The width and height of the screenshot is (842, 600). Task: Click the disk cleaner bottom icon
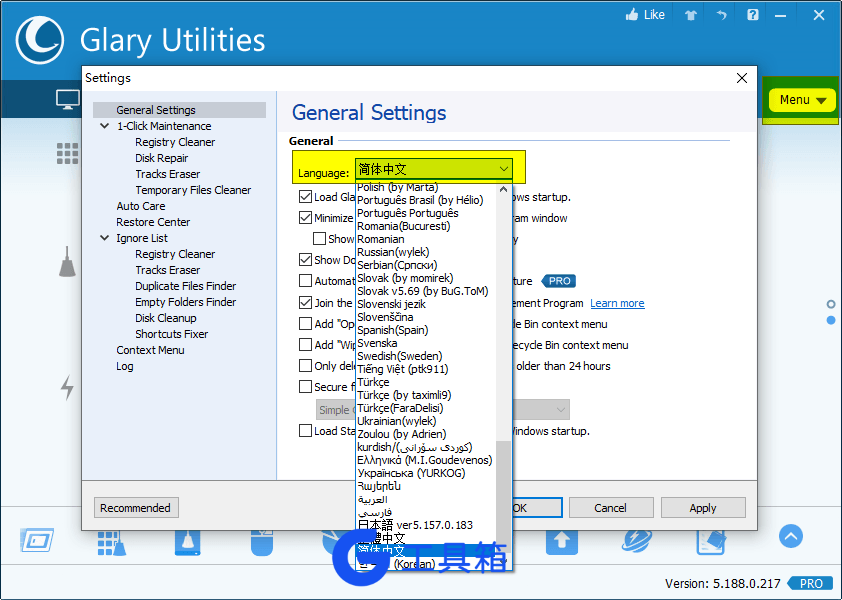187,543
